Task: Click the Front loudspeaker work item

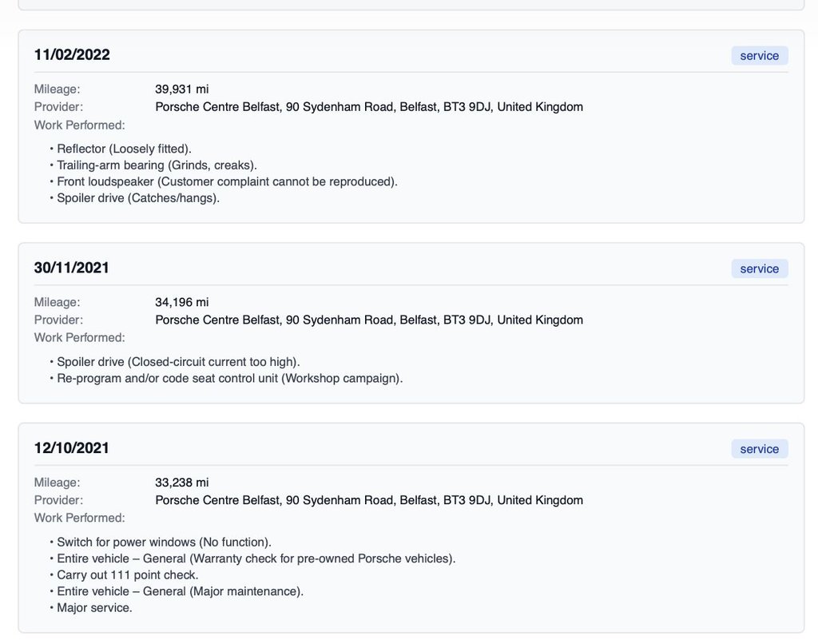Action: coord(227,181)
